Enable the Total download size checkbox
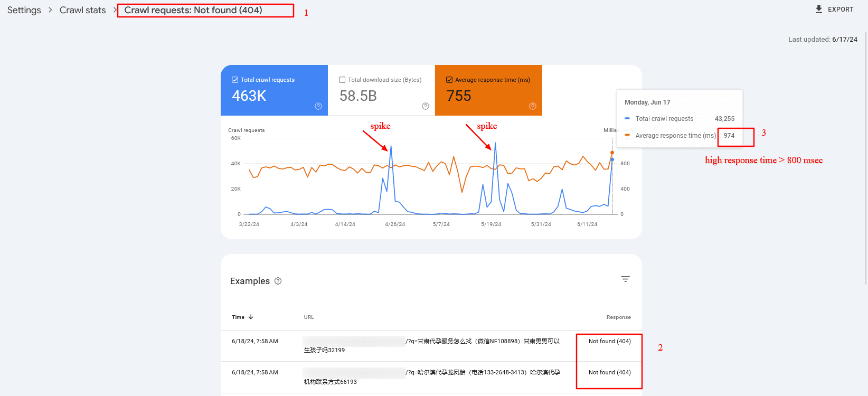 [342, 80]
